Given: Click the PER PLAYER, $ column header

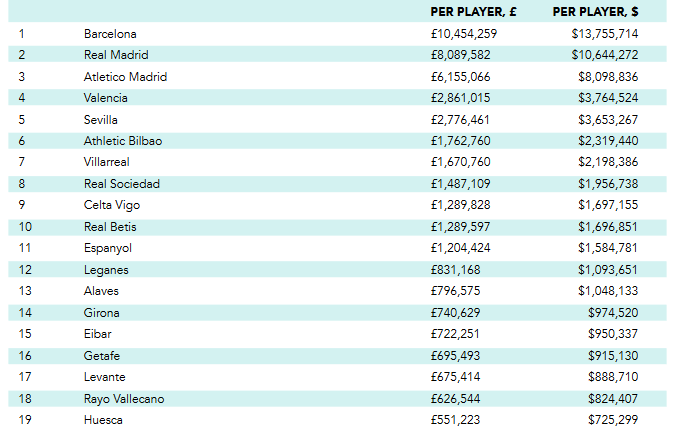Looking at the screenshot, I should 595,12.
